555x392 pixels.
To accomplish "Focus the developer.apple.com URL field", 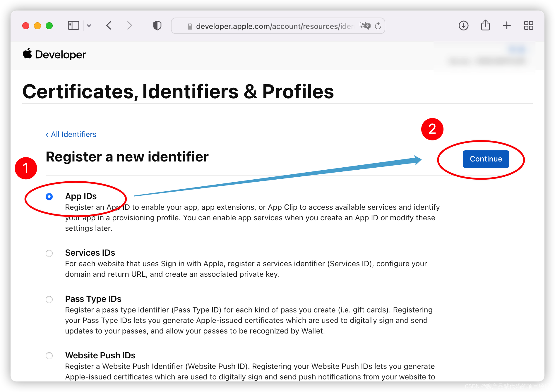I will [278, 26].
